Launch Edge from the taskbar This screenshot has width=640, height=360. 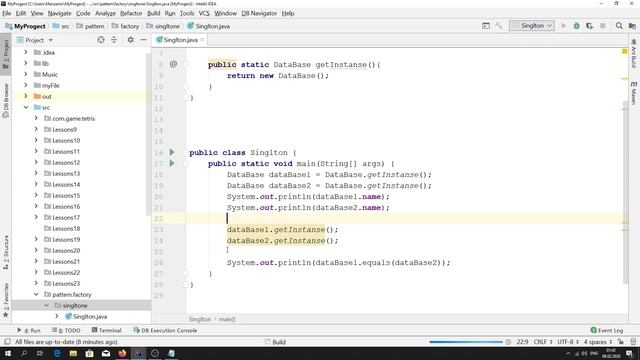[x=57, y=353]
